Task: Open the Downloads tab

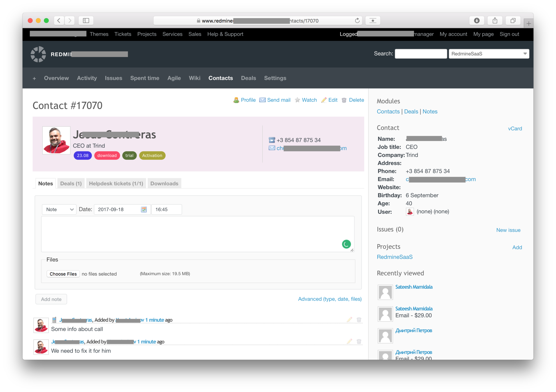Action: pyautogui.click(x=165, y=183)
